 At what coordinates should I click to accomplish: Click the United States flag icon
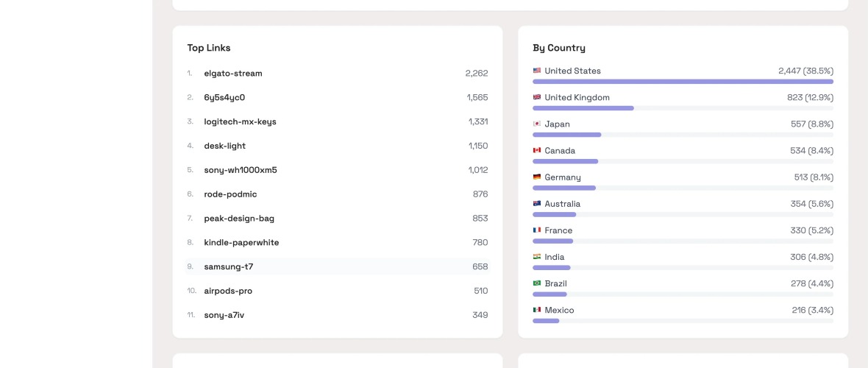coord(537,71)
